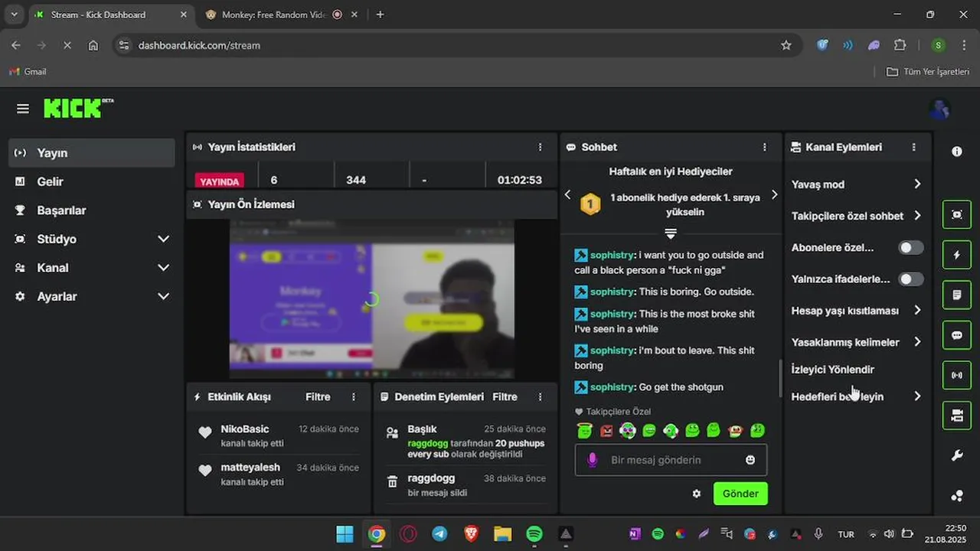Toggle the channel actions widget icon in the right rail
Image resolution: width=980 pixels, height=551 pixels.
coord(957,415)
